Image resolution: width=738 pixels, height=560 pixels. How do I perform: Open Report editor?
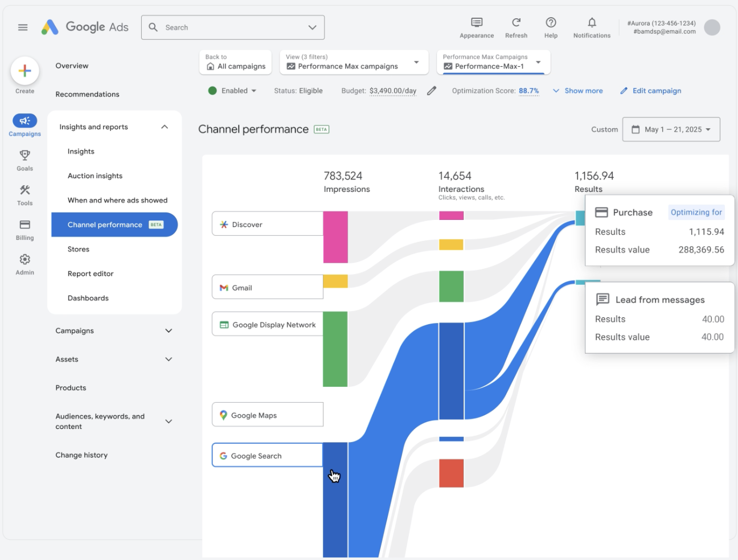[x=91, y=274]
